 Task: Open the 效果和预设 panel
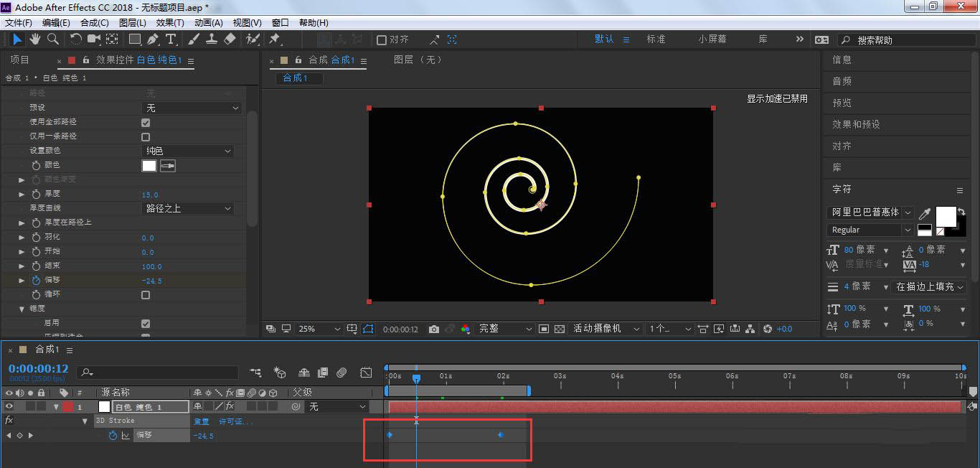(856, 124)
